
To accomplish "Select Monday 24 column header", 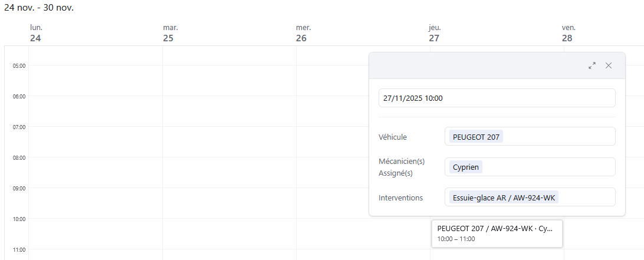I will point(36,33).
